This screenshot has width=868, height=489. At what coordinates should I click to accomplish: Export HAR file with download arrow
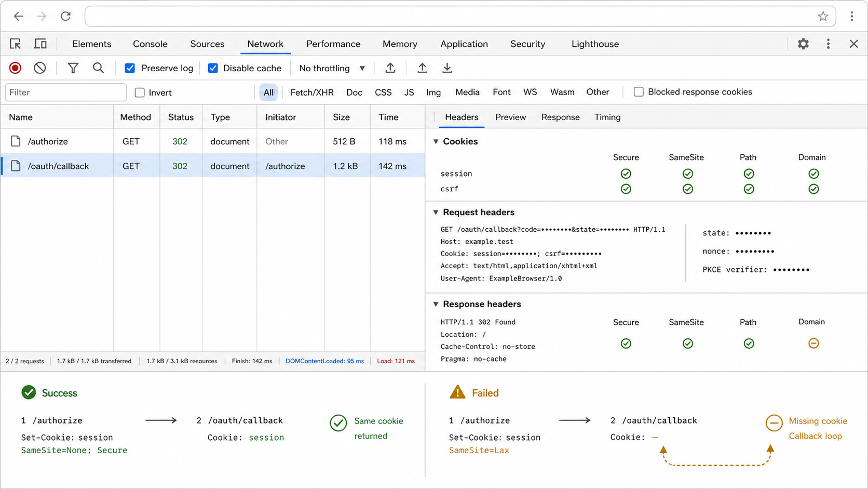coord(447,68)
